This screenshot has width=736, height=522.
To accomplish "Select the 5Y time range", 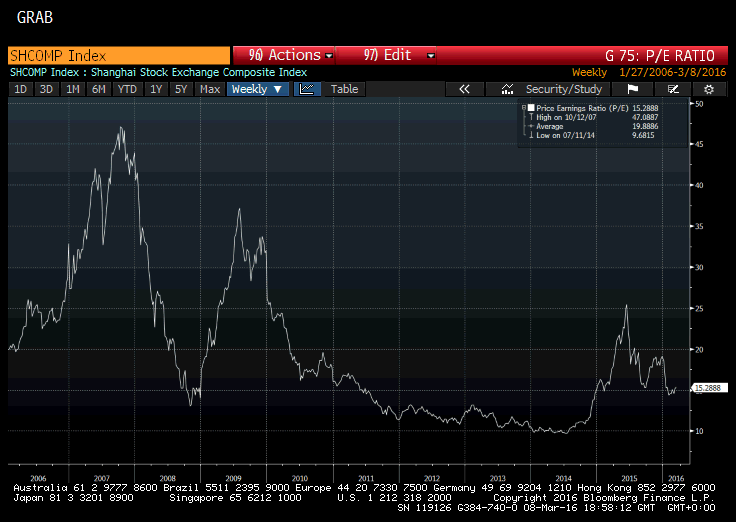I will pos(181,89).
